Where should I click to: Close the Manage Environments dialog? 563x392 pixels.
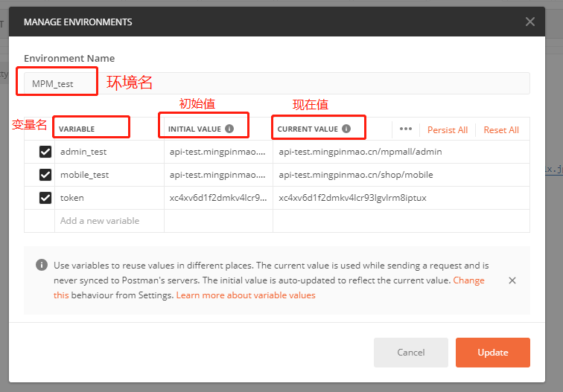(530, 22)
